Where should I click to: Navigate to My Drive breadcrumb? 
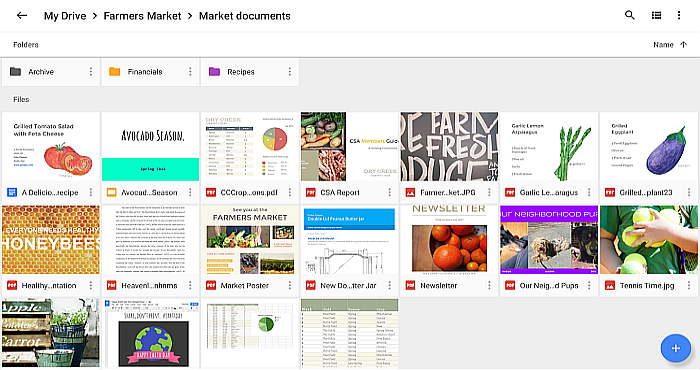click(x=65, y=16)
